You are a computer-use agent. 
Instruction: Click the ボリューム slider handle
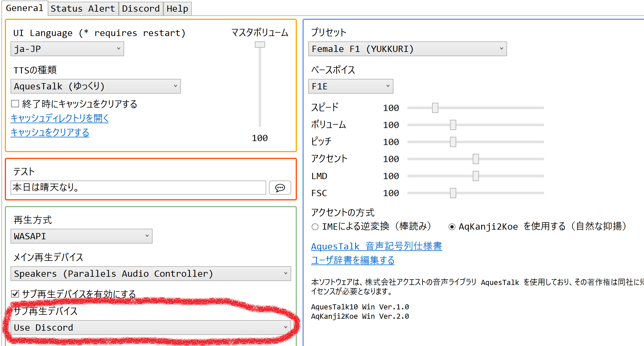click(453, 125)
